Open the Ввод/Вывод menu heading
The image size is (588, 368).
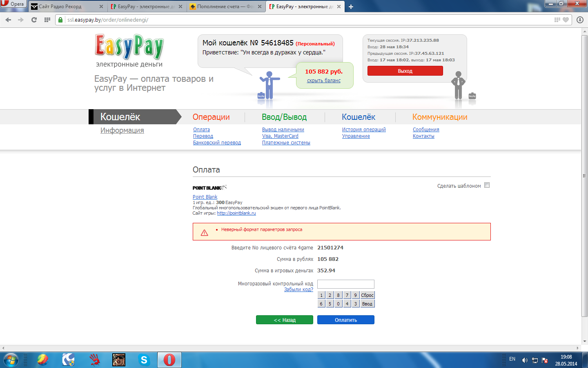click(x=284, y=117)
